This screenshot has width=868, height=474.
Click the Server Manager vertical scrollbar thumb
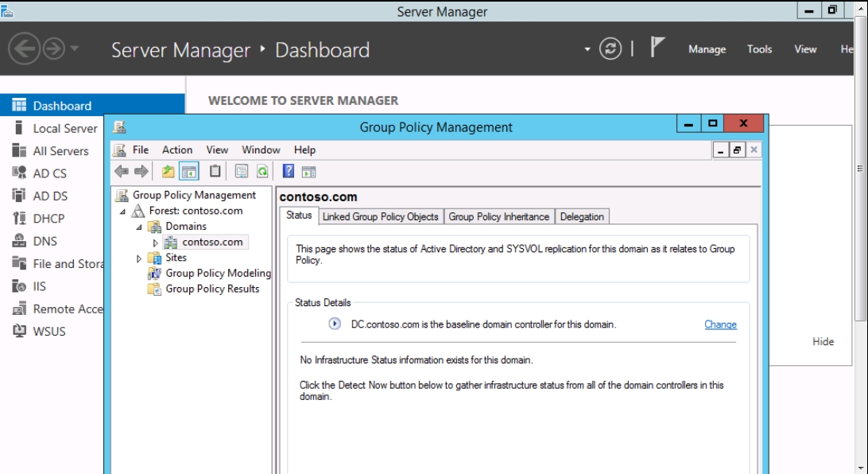(860, 169)
